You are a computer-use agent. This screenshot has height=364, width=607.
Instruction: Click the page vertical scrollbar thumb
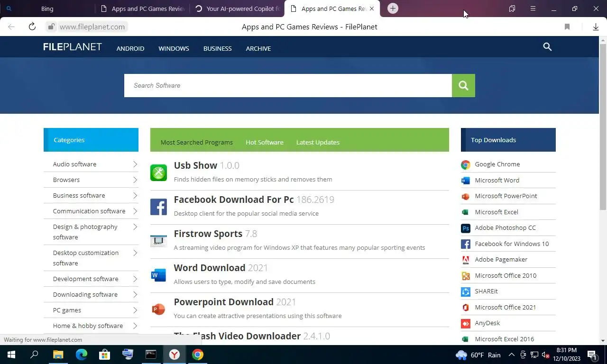[603, 127]
